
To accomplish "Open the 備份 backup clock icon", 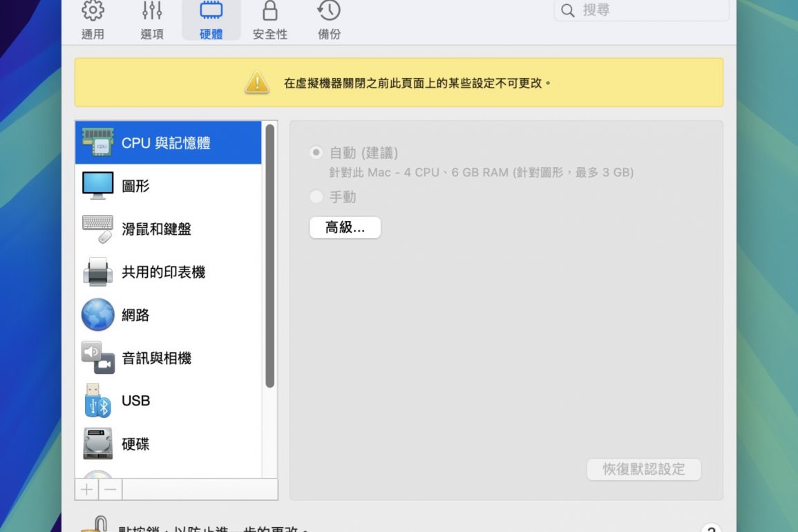I will pos(329,19).
